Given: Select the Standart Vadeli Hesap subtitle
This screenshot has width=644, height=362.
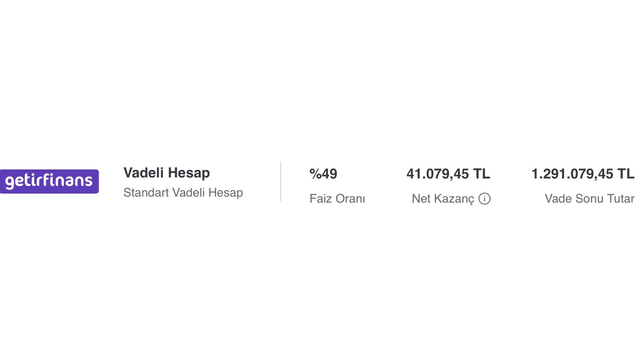Looking at the screenshot, I should click(x=183, y=193).
